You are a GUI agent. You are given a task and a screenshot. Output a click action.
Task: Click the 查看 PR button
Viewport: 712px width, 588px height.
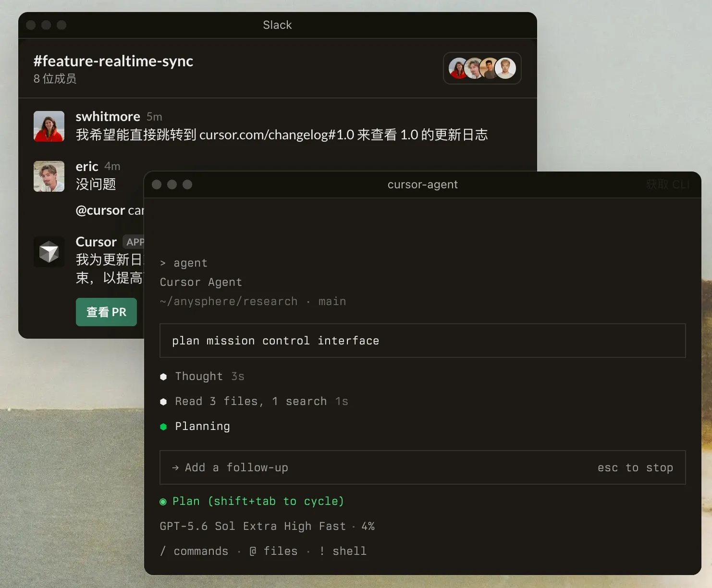tap(106, 312)
